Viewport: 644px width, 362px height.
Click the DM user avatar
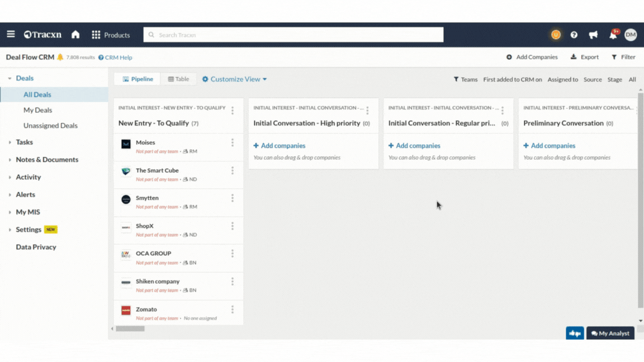tap(631, 35)
